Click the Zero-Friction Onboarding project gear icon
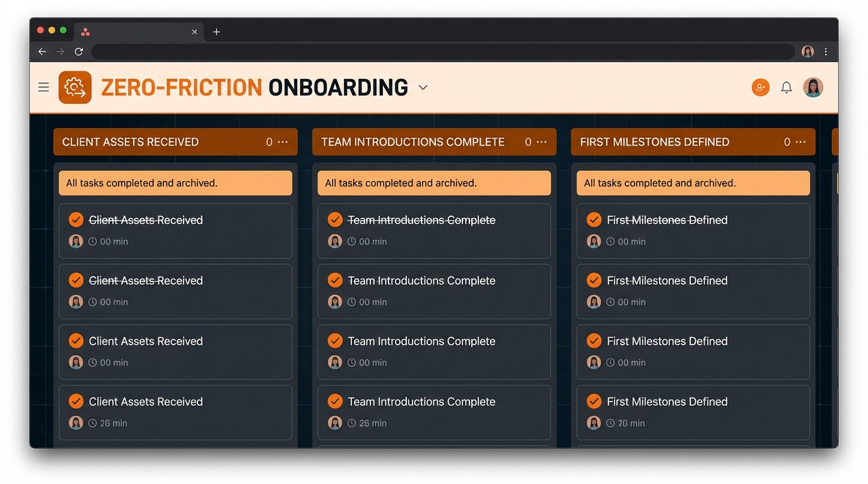868x484 pixels. click(75, 87)
